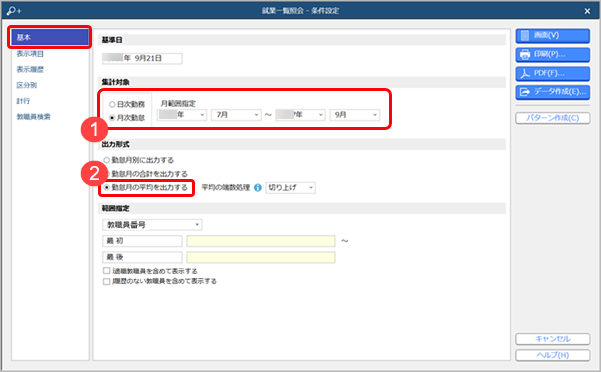Click the printer icon on 印刷(P) button
601x372 pixels.
click(x=525, y=54)
